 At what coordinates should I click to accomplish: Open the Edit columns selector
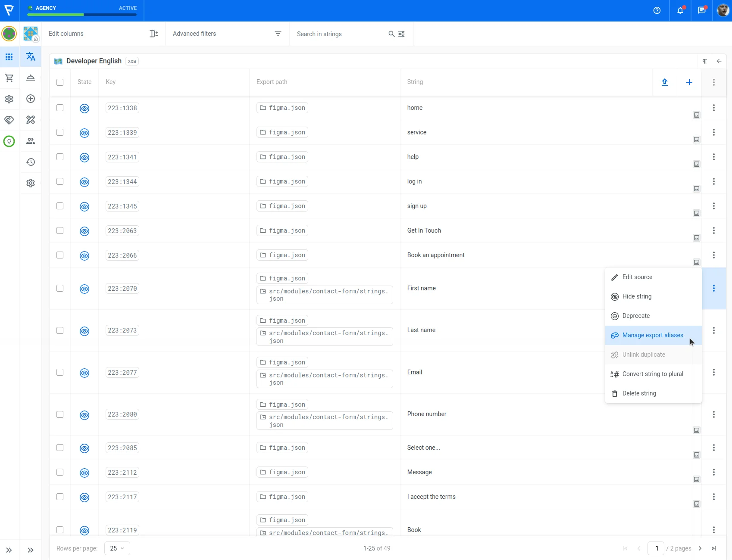coord(103,34)
